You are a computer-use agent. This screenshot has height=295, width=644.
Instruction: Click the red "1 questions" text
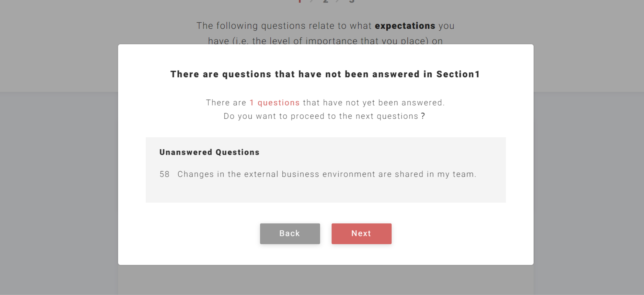(x=274, y=103)
